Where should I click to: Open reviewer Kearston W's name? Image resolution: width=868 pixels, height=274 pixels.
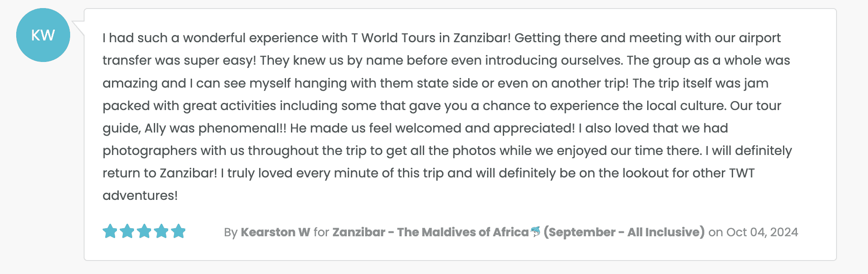click(275, 232)
